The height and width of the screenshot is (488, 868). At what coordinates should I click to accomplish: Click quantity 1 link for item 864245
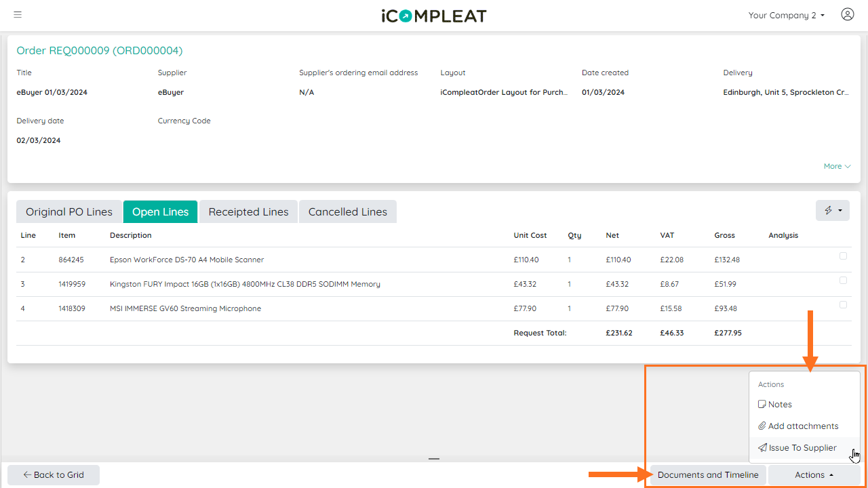[x=569, y=260]
